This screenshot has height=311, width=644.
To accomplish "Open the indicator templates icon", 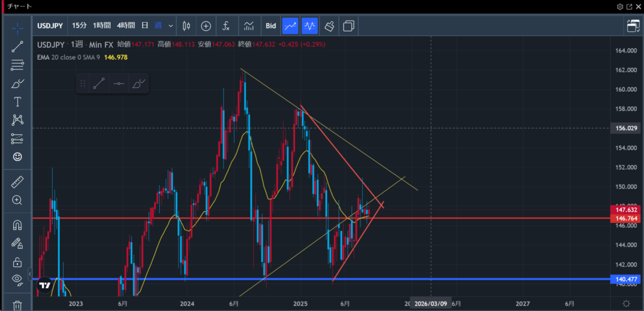I will coord(248,26).
